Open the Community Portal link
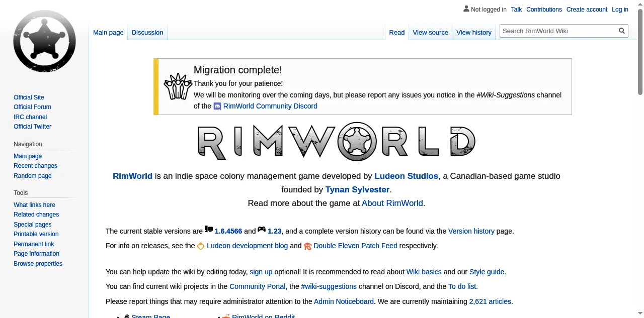 257,286
